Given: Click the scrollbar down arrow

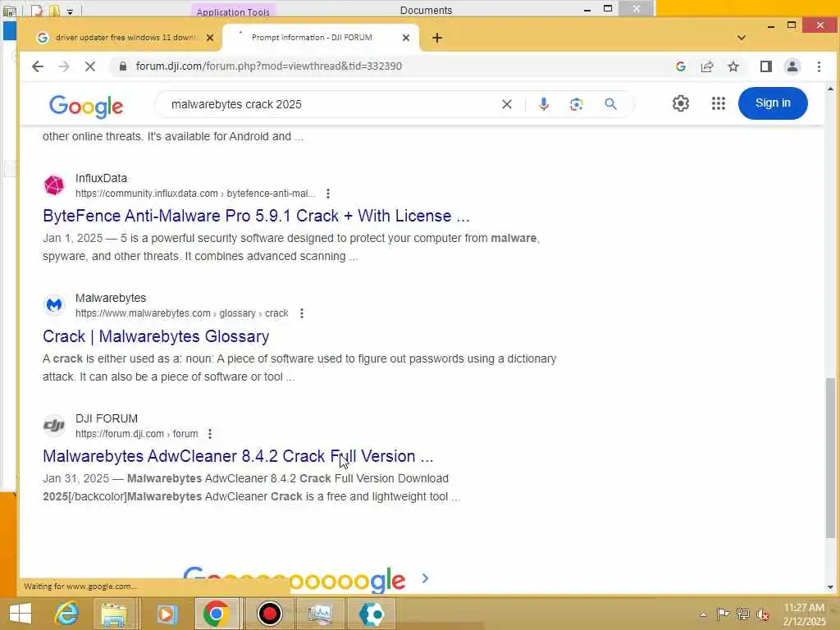Looking at the screenshot, I should (x=830, y=587).
